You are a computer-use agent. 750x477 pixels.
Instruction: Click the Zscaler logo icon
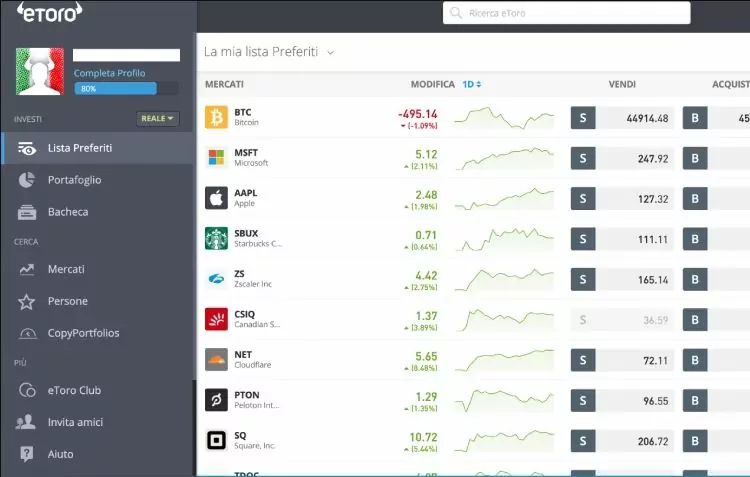(x=216, y=279)
